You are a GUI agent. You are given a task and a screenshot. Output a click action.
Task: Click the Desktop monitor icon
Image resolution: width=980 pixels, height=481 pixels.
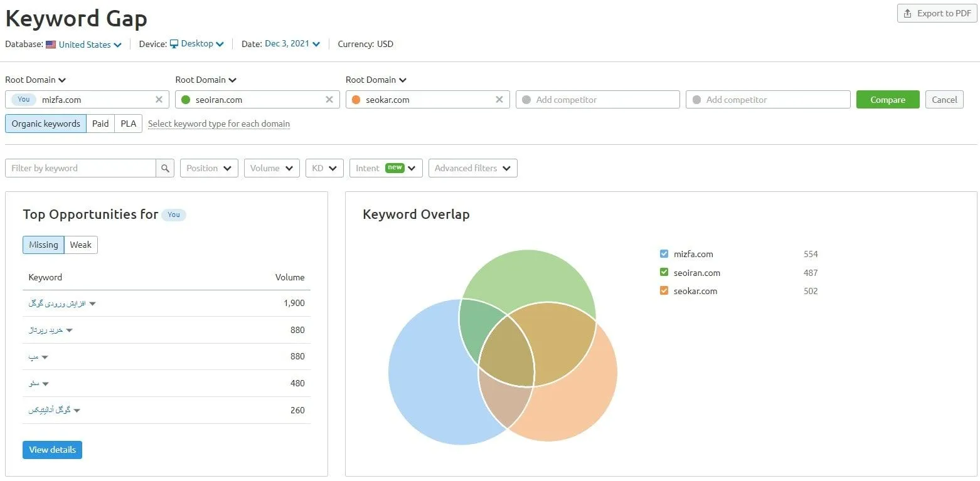174,44
